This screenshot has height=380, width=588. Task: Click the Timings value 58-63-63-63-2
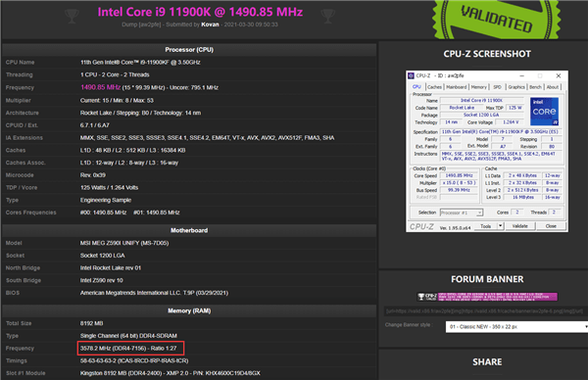click(x=134, y=360)
